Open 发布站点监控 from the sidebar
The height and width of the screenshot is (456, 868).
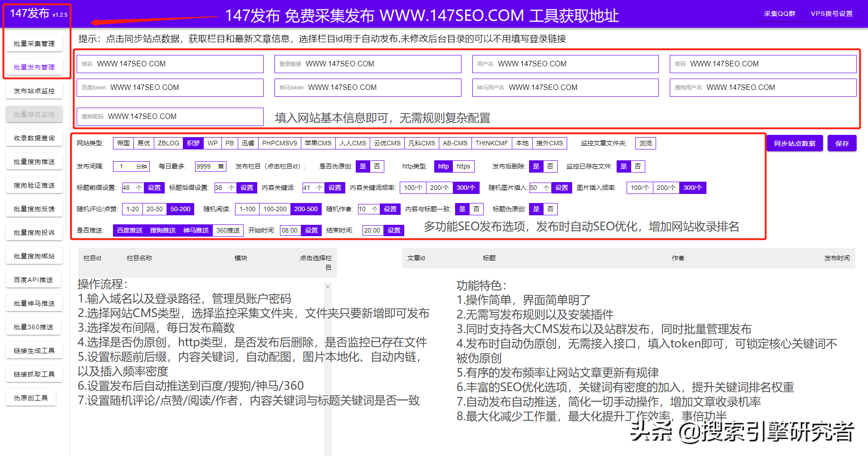click(x=34, y=91)
